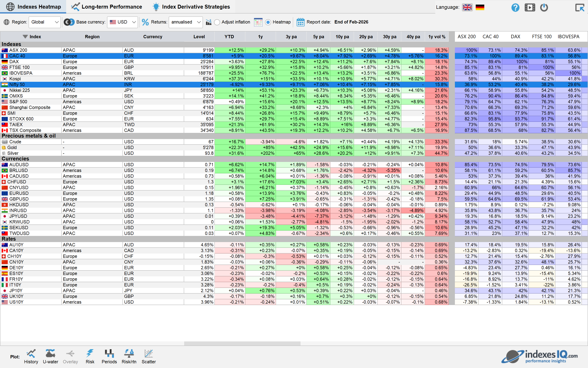Switch to the Long-term Performance tab
This screenshot has height=368, width=588.
click(x=107, y=7)
